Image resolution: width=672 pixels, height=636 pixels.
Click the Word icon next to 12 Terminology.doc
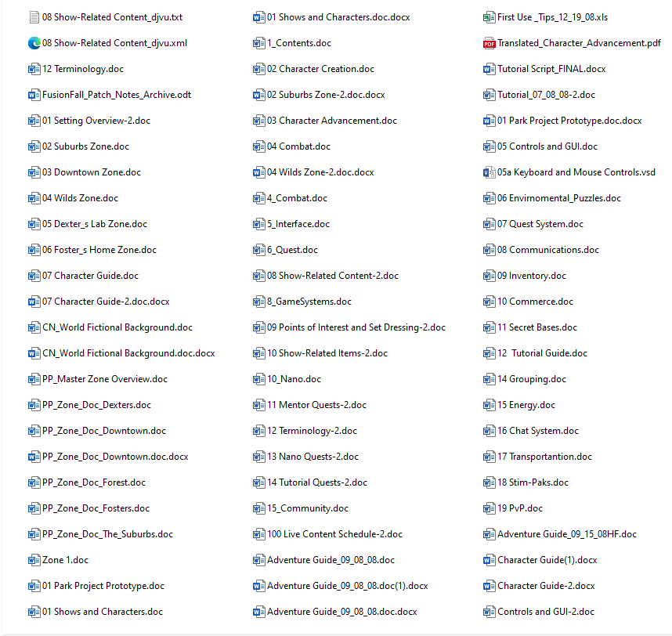(x=34, y=69)
